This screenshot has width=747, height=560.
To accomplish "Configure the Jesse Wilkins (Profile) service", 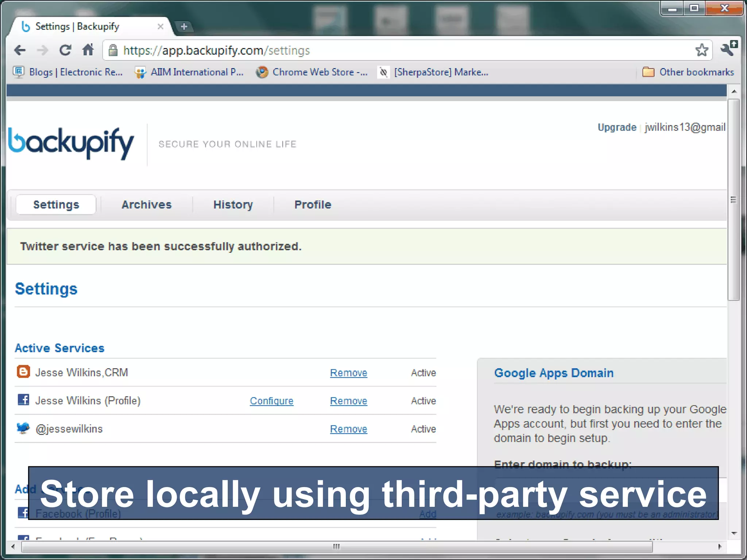I will (271, 401).
